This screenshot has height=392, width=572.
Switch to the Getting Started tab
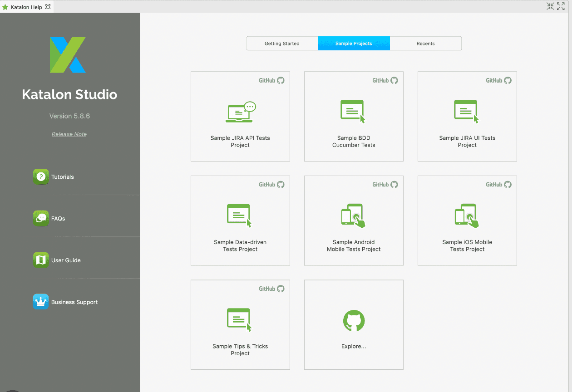[x=282, y=44]
